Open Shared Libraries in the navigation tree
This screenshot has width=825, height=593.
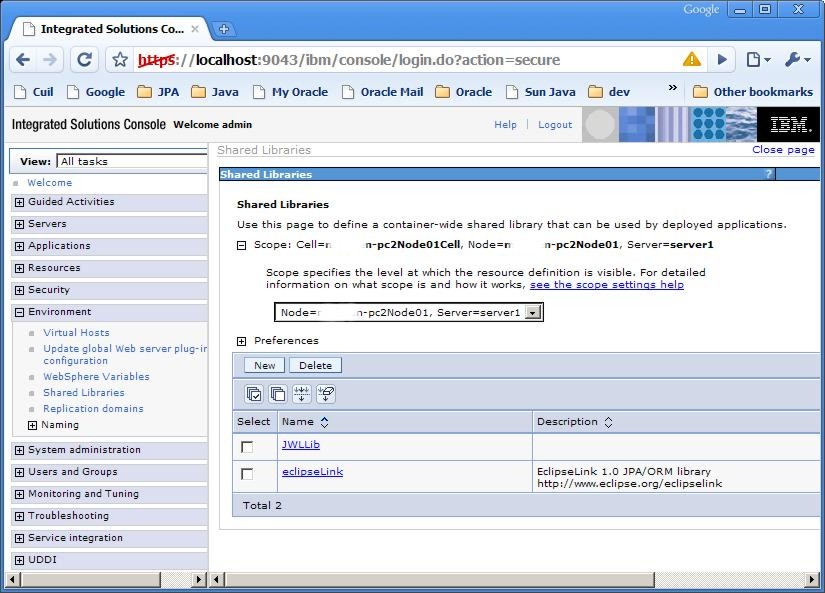(x=84, y=393)
